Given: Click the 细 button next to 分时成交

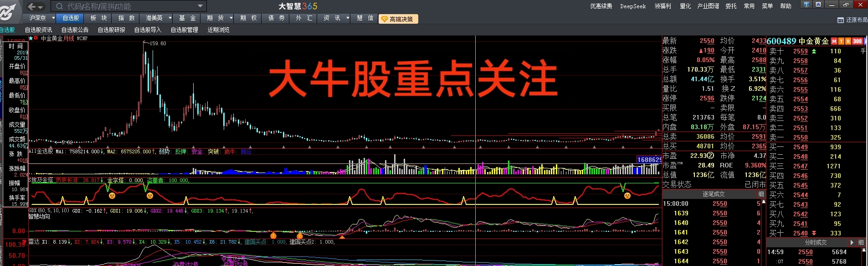Looking at the screenshot, I should click(x=861, y=243).
